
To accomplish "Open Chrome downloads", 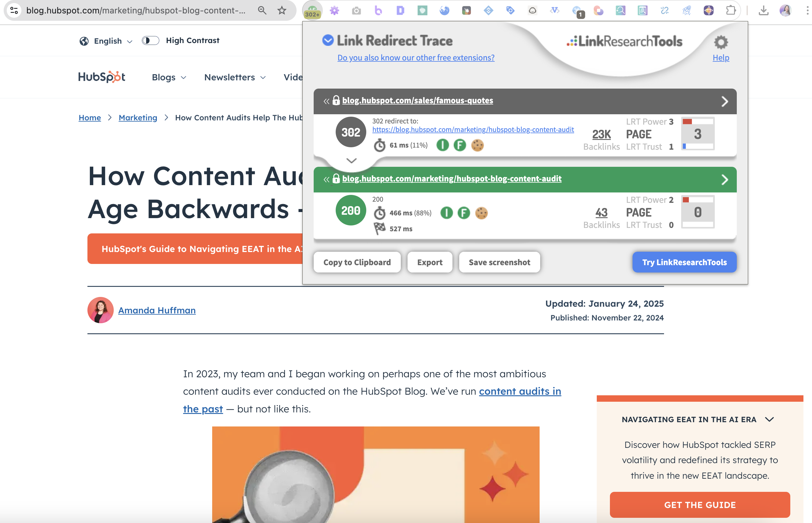I will coord(764,10).
